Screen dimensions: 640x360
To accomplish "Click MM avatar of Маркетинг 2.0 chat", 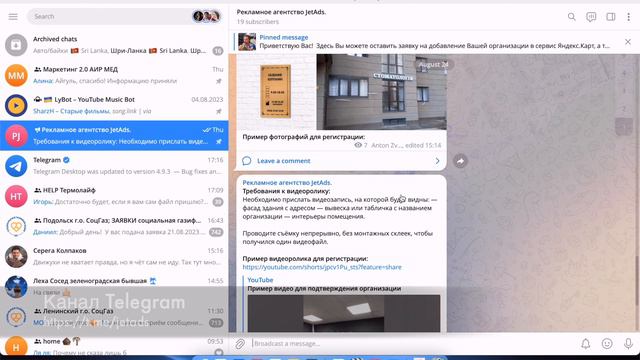I will pos(16,76).
